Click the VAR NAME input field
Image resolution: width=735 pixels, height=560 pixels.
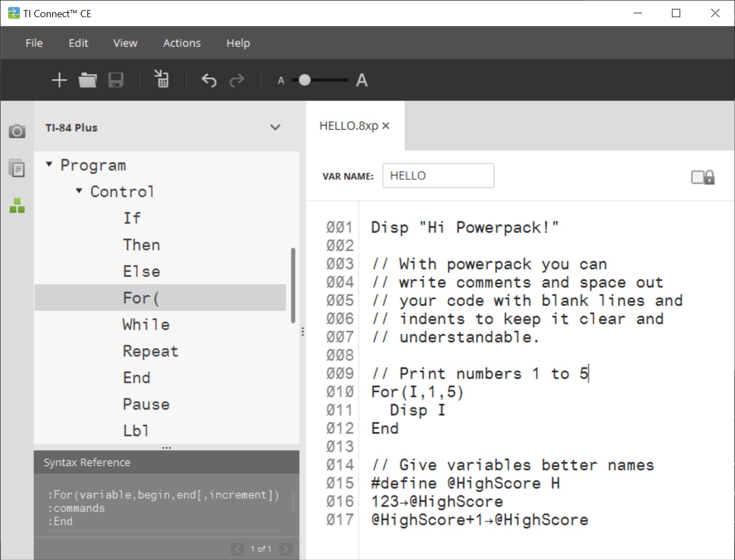pos(438,176)
